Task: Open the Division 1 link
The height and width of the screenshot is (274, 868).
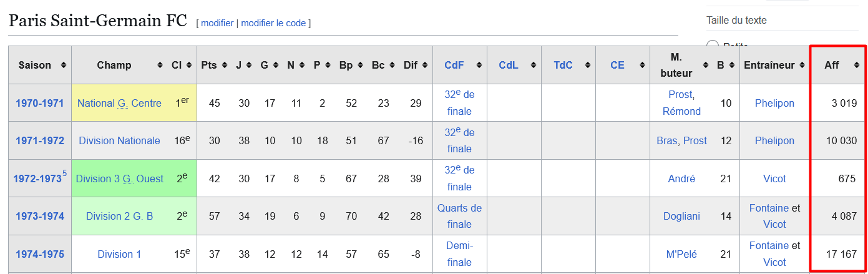Action: [119, 254]
